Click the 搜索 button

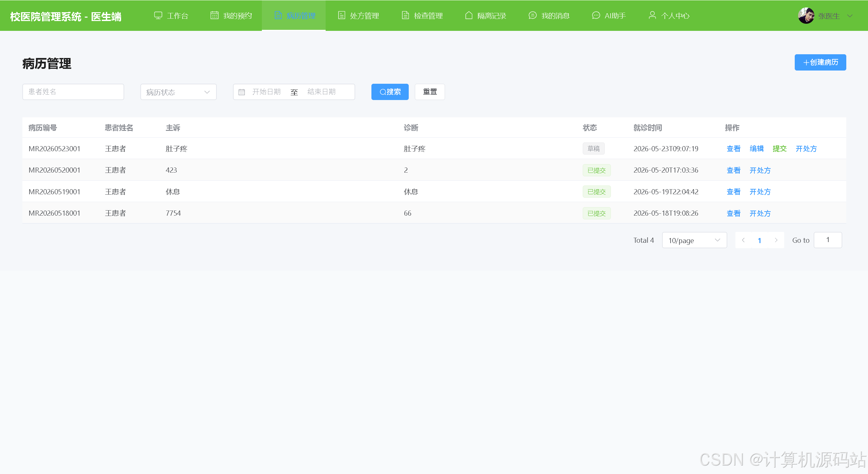[x=390, y=92]
